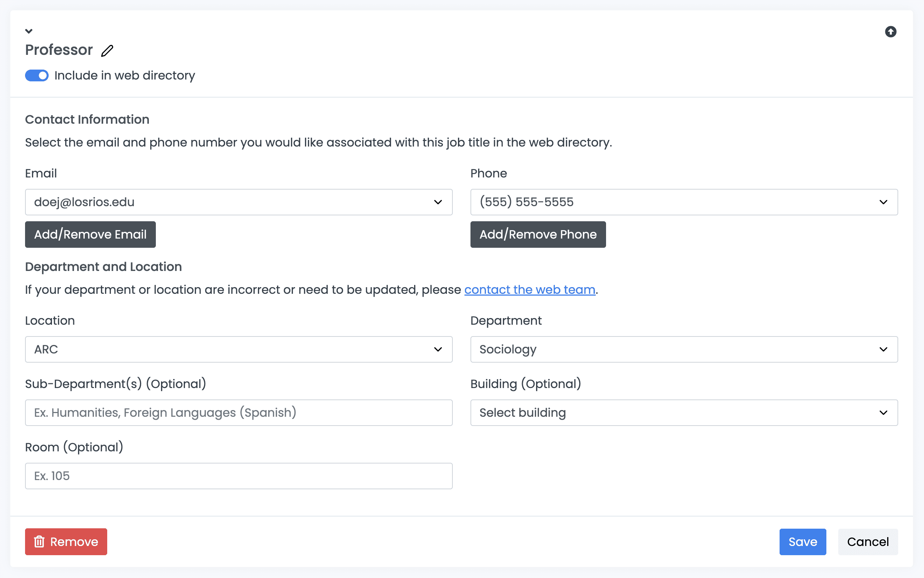Toggle Include in web directory switch
Screen dimensions: 924x578
pos(37,75)
